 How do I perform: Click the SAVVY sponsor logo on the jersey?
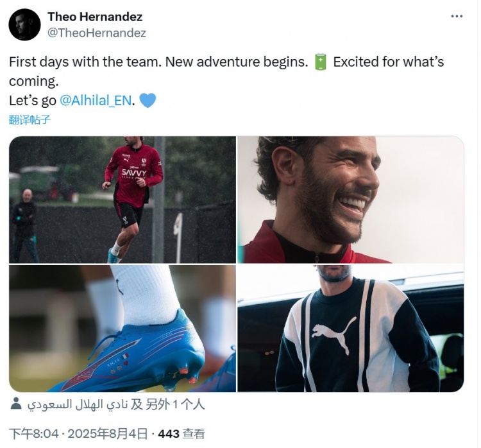coord(134,172)
